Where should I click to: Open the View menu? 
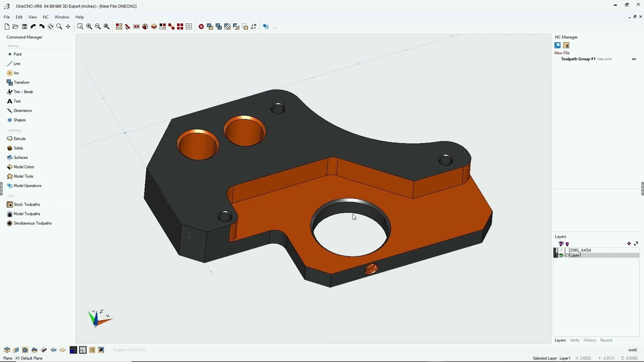click(32, 17)
